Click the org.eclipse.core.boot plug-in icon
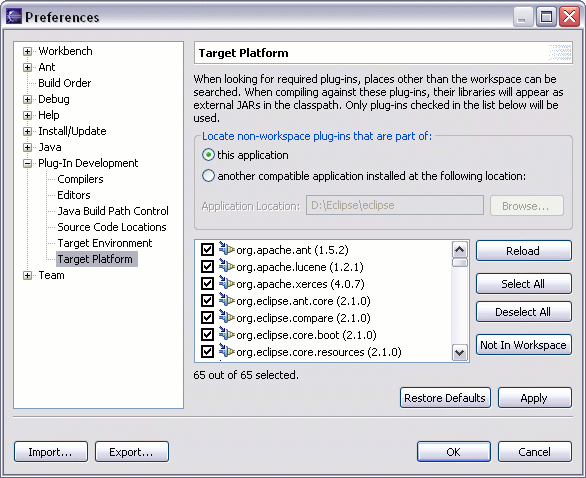This screenshot has width=586, height=478. (x=226, y=334)
